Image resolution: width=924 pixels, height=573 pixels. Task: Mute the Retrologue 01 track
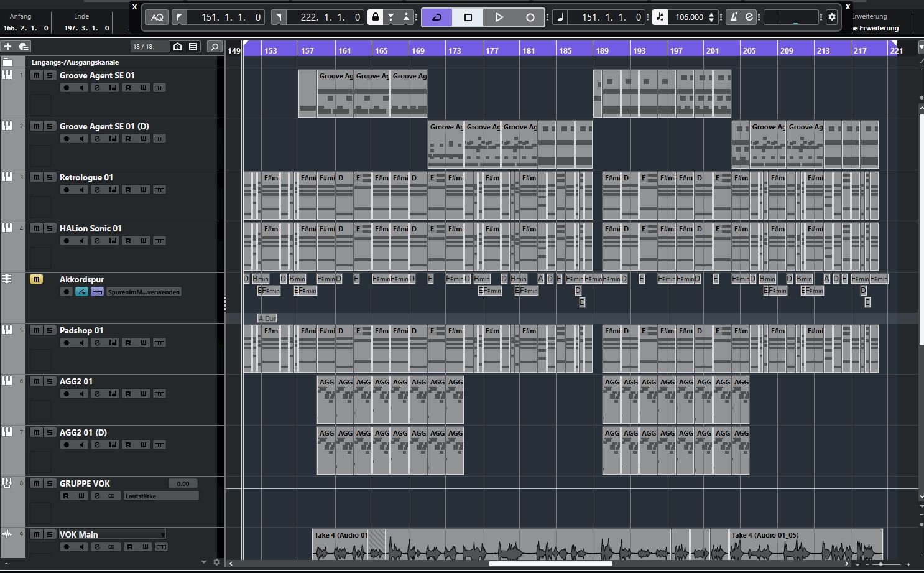click(x=37, y=177)
